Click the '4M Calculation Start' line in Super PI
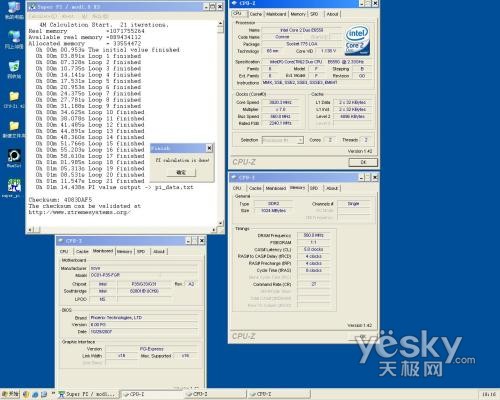Screen dimensions: 500x400 pyautogui.click(x=104, y=25)
